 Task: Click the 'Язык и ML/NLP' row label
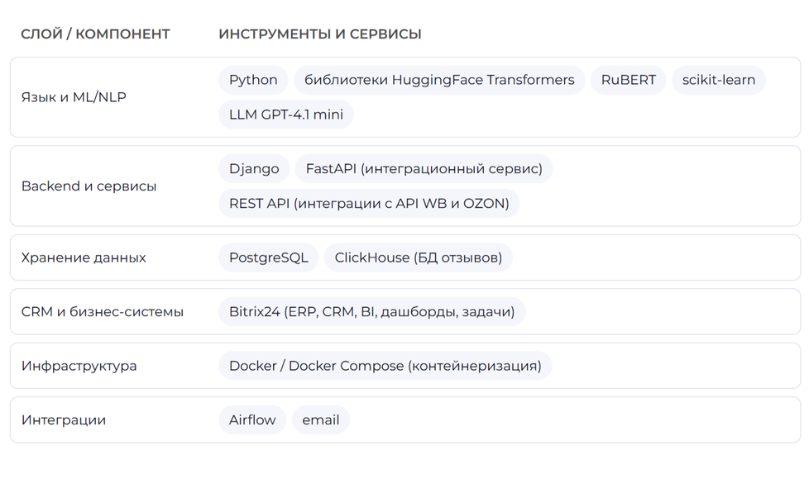click(73, 97)
